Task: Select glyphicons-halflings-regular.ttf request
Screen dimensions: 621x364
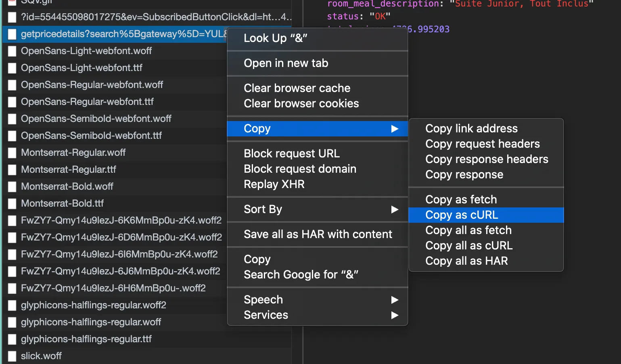Action: click(x=147, y=339)
